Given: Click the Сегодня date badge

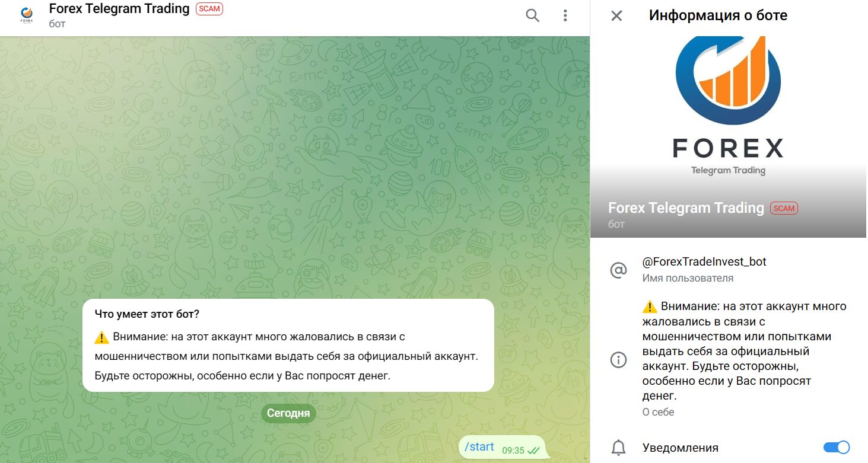Looking at the screenshot, I should pyautogui.click(x=288, y=413).
